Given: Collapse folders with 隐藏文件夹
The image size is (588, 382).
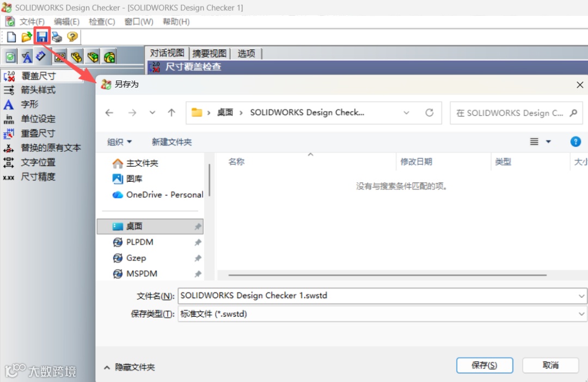Looking at the screenshot, I should tap(130, 367).
